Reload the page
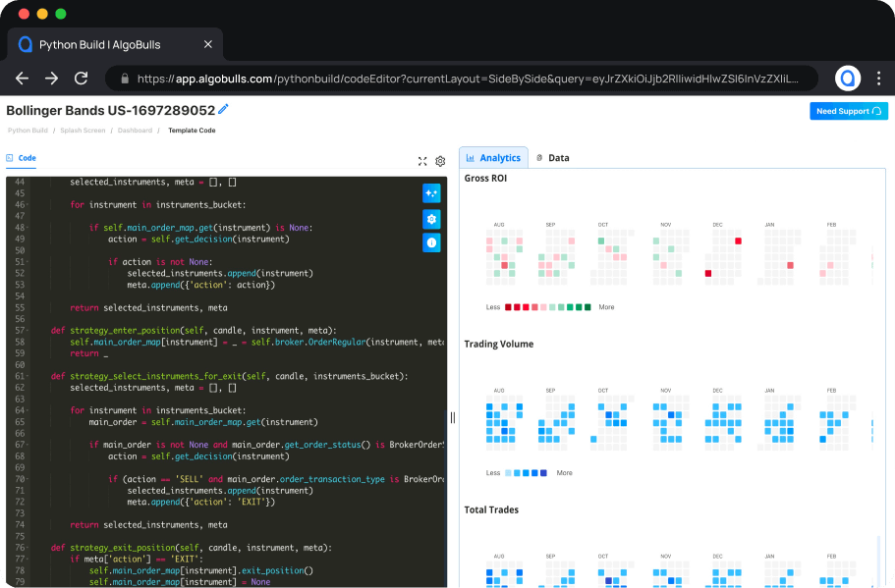Screen dimensions: 895x588 82,79
